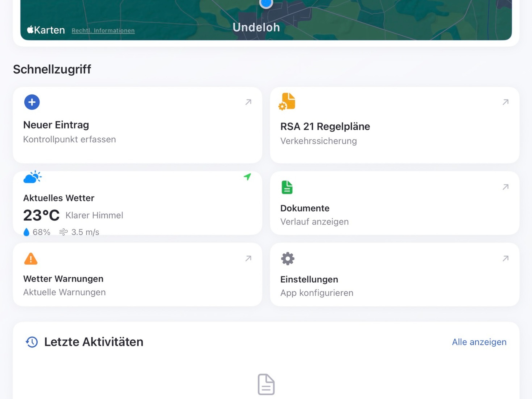The width and height of the screenshot is (532, 399).
Task: Tap the wind speed icon
Action: click(63, 232)
